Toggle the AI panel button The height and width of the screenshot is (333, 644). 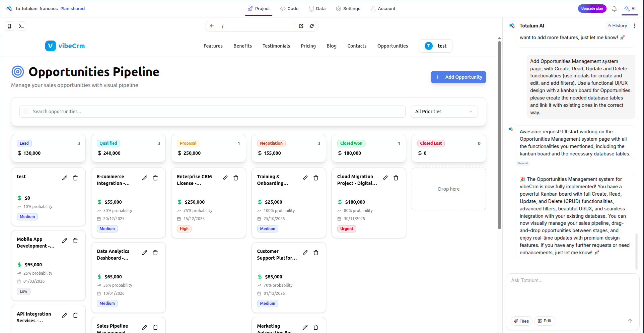coord(630,9)
